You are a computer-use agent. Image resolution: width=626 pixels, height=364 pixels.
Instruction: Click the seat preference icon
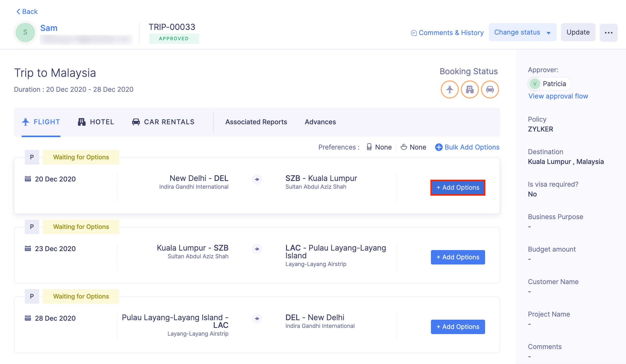click(x=369, y=147)
